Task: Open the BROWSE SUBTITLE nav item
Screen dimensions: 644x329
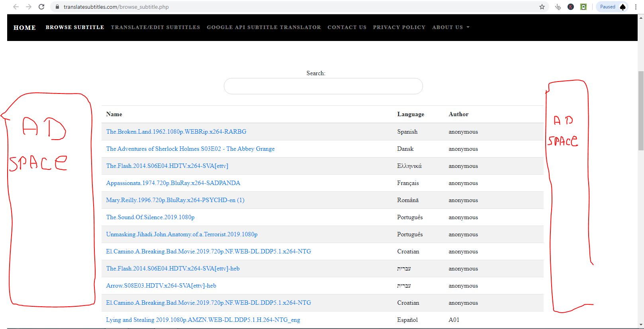Action: click(75, 27)
